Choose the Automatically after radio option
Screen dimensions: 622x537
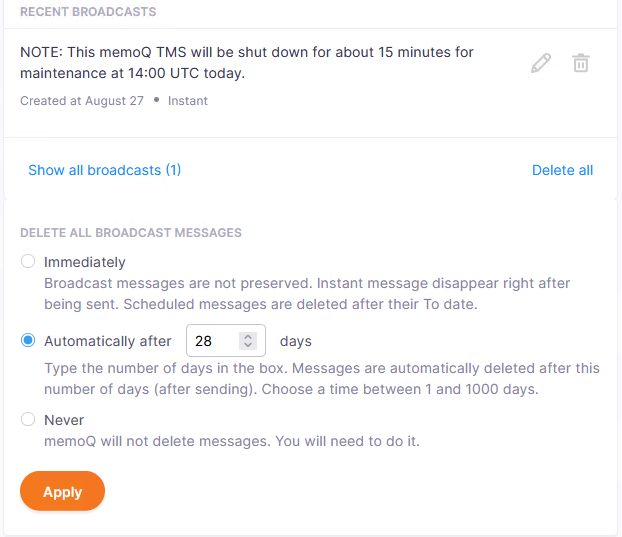(28, 341)
